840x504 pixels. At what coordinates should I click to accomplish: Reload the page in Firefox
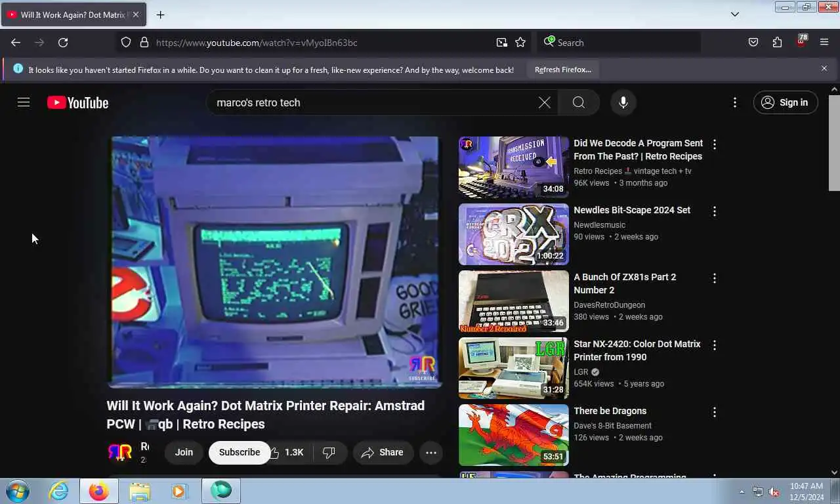[x=63, y=43]
